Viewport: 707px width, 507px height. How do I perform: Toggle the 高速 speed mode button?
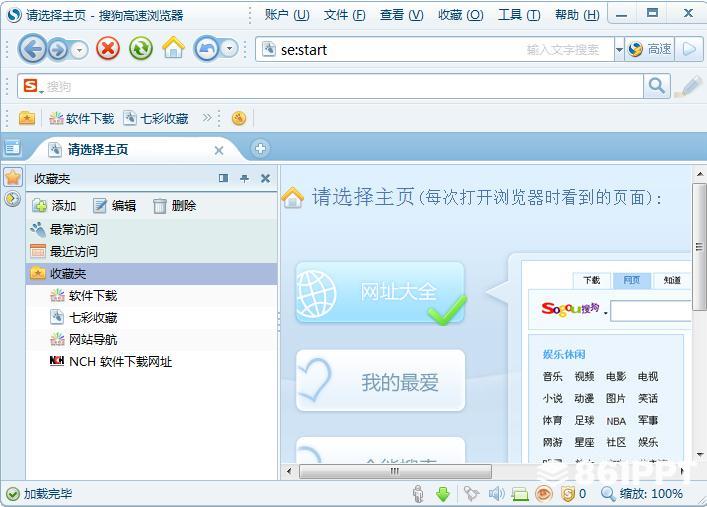click(649, 49)
